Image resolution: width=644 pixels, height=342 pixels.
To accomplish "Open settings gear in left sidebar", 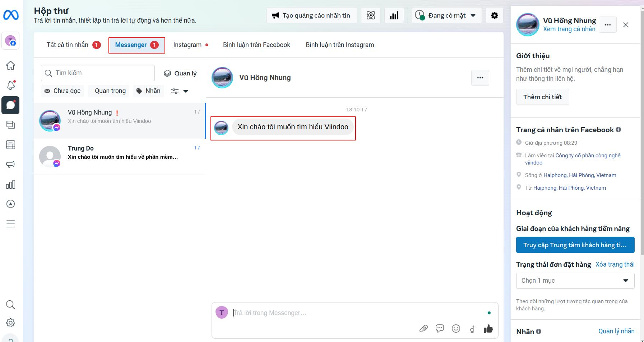I will pyautogui.click(x=11, y=323).
